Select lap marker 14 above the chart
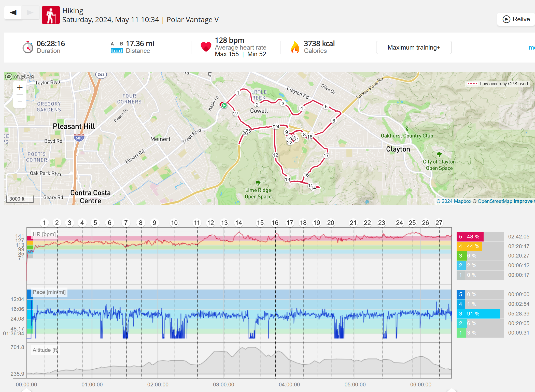 (x=238, y=223)
